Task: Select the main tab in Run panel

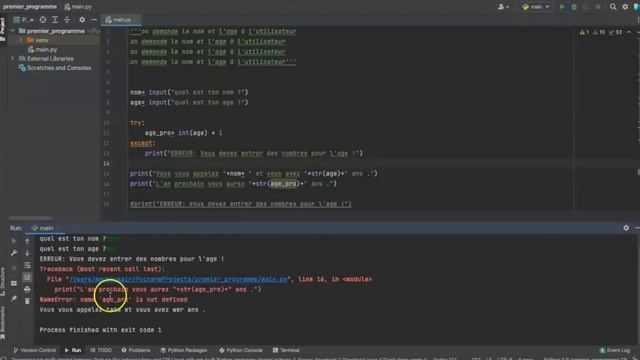Action: tap(43, 228)
